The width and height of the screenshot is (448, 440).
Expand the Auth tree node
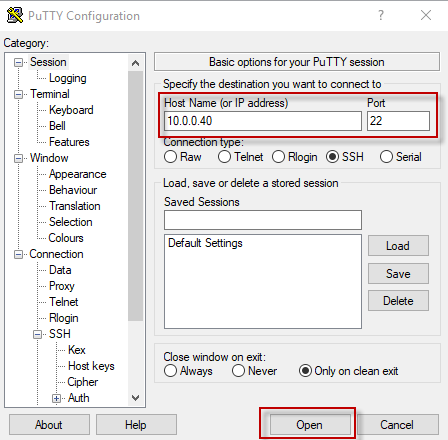tap(57, 398)
